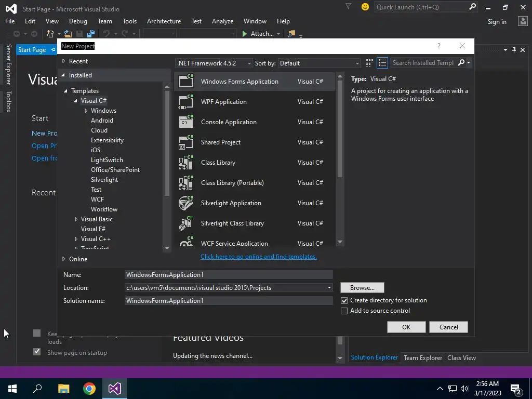532x399 pixels.
Task: Select the Silverlight tree item
Action: coord(104,179)
